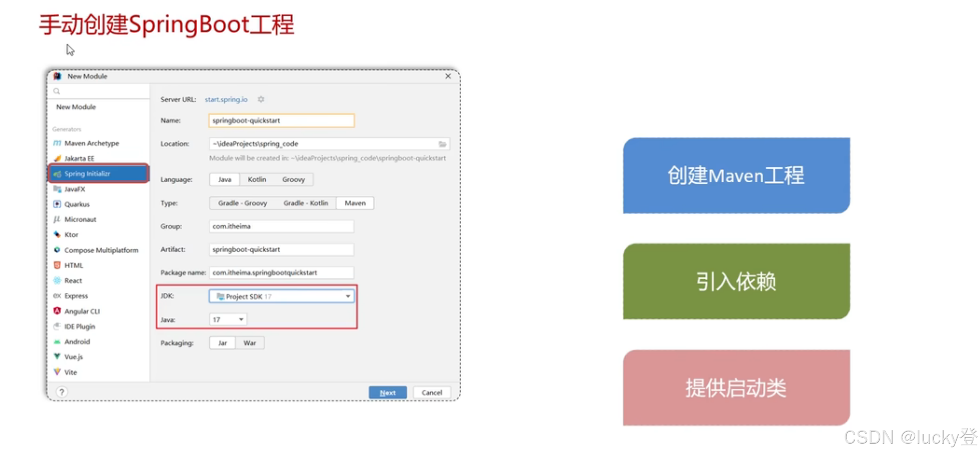Click the search magnifier in New Module
This screenshot has width=980, height=454.
[x=56, y=91]
